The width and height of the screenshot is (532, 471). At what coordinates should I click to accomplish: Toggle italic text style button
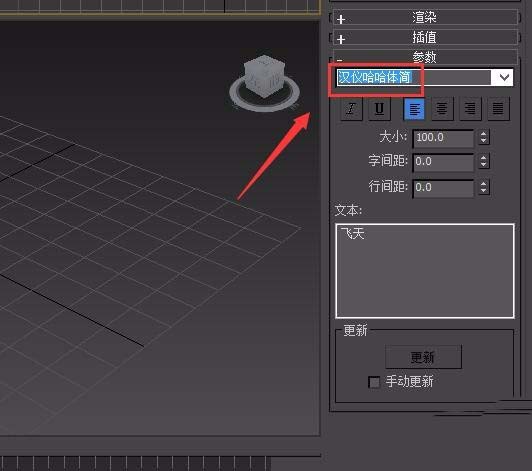(352, 109)
